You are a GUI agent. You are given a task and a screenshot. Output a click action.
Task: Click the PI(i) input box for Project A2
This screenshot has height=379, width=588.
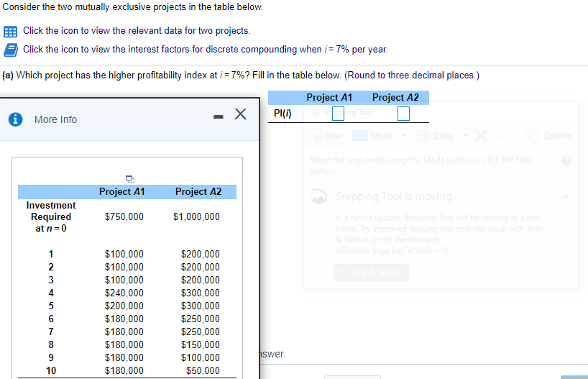click(403, 114)
